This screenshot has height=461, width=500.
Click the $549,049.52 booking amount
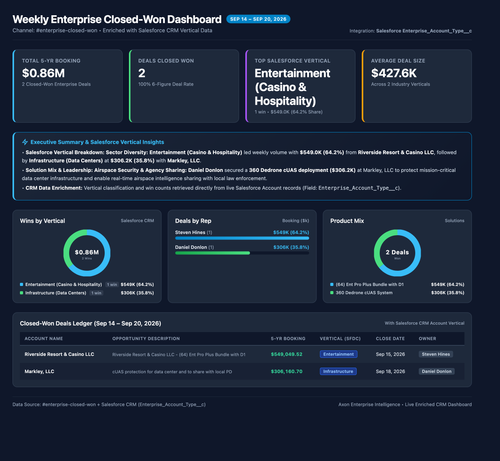[286, 354]
